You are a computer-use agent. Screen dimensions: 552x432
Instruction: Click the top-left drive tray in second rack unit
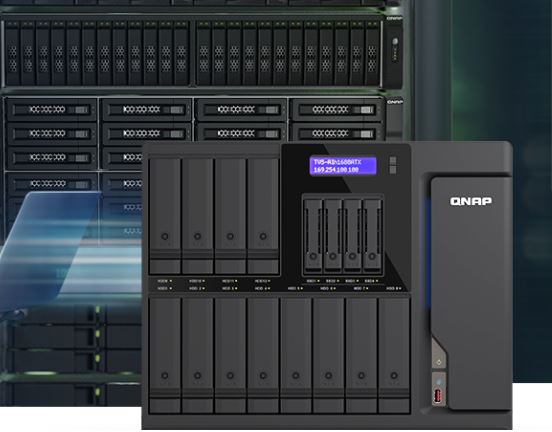pyautogui.click(x=51, y=110)
